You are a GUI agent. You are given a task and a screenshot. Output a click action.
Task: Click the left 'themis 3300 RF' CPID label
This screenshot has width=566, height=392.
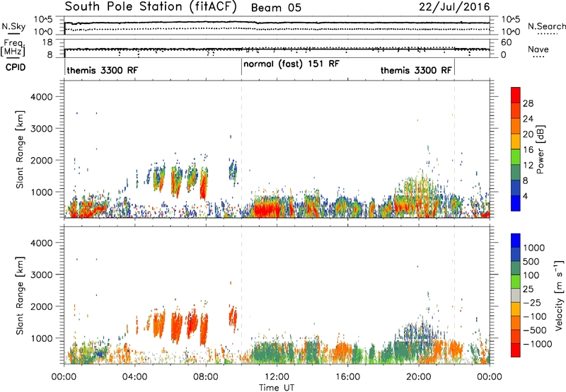102,70
